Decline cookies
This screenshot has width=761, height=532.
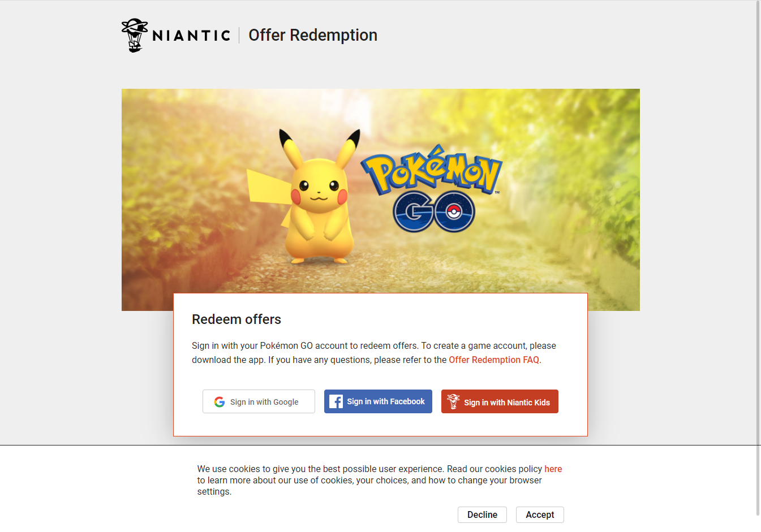[482, 514]
